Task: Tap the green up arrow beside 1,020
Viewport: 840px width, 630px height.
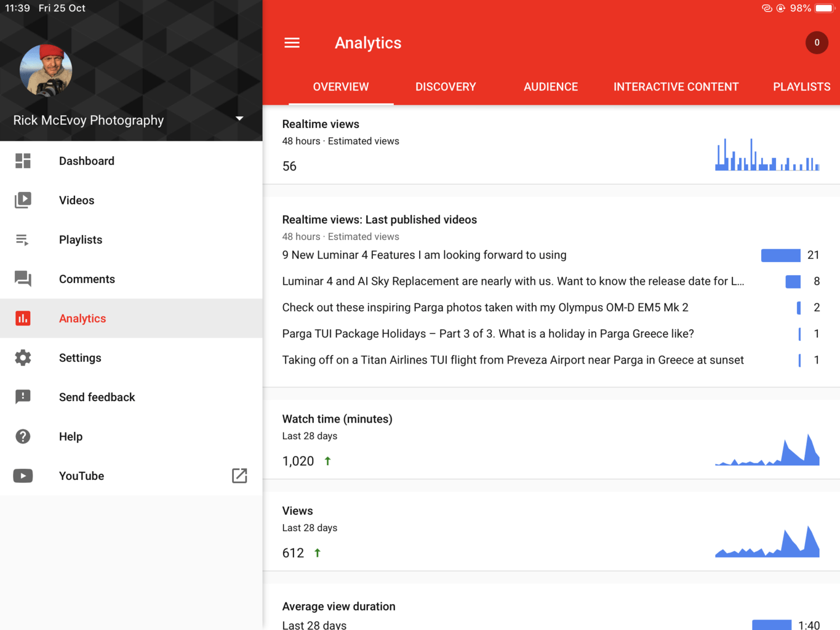Action: coord(327,461)
